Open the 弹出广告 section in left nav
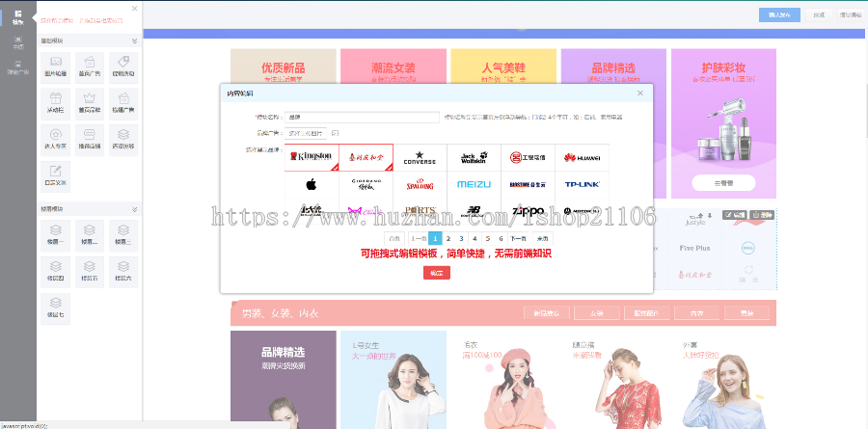 tap(18, 67)
